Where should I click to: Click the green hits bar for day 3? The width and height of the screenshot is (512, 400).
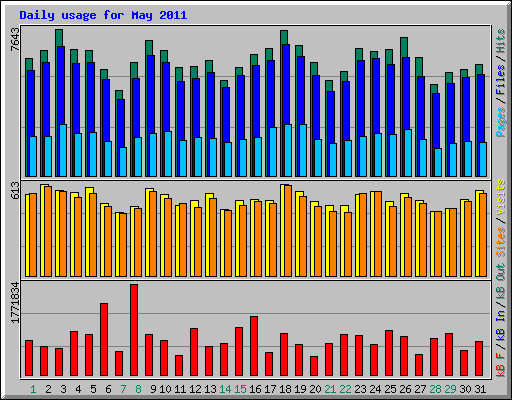59,38
